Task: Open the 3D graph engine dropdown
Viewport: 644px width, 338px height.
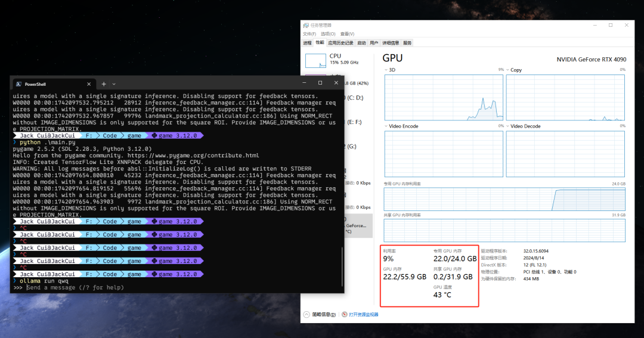Action: [386, 70]
